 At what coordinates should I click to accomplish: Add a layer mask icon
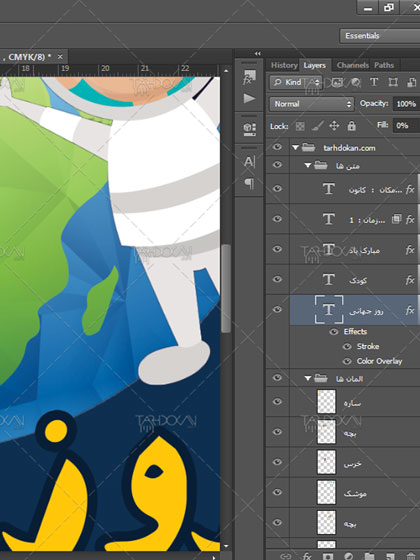pyautogui.click(x=328, y=556)
